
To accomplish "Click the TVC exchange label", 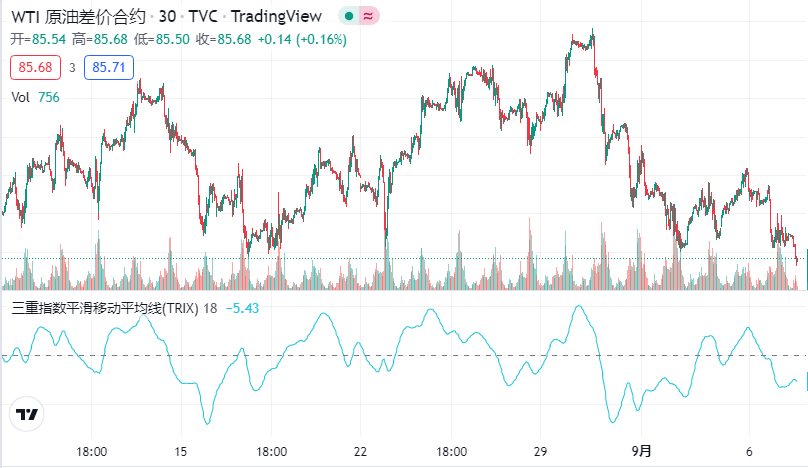I will pos(205,16).
